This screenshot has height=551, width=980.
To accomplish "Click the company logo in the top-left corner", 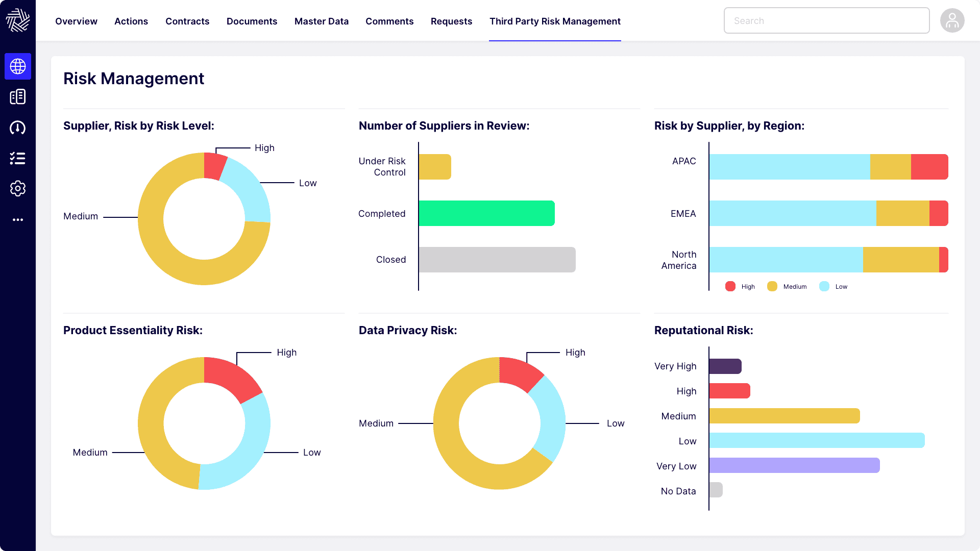I will tap(18, 20).
